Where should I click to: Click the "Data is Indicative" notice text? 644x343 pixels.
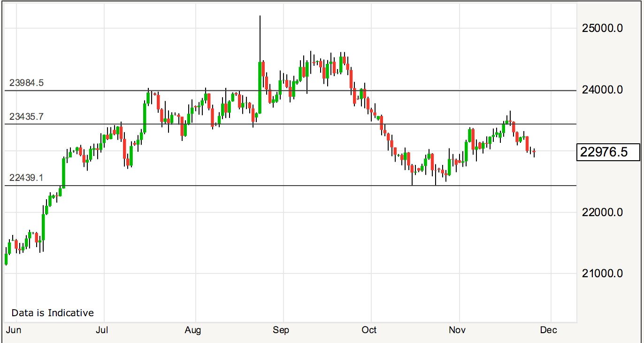[x=53, y=313]
